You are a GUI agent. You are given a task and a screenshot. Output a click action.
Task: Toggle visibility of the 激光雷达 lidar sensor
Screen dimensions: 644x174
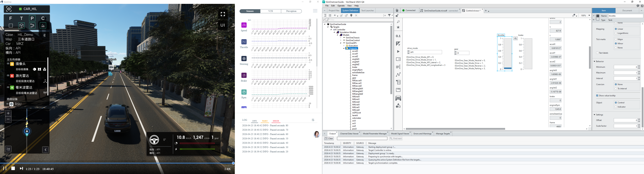pos(8,76)
